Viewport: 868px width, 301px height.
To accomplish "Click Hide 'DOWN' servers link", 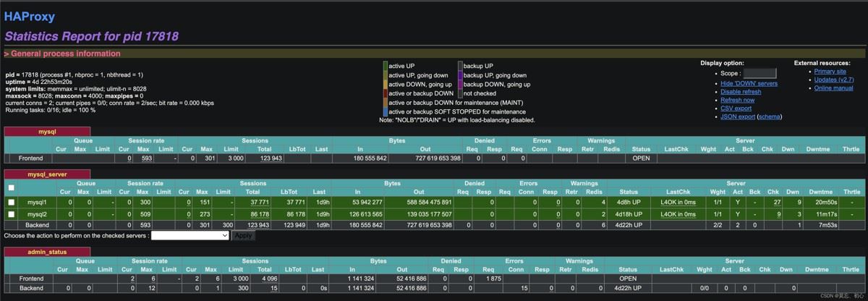I will click(x=749, y=83).
